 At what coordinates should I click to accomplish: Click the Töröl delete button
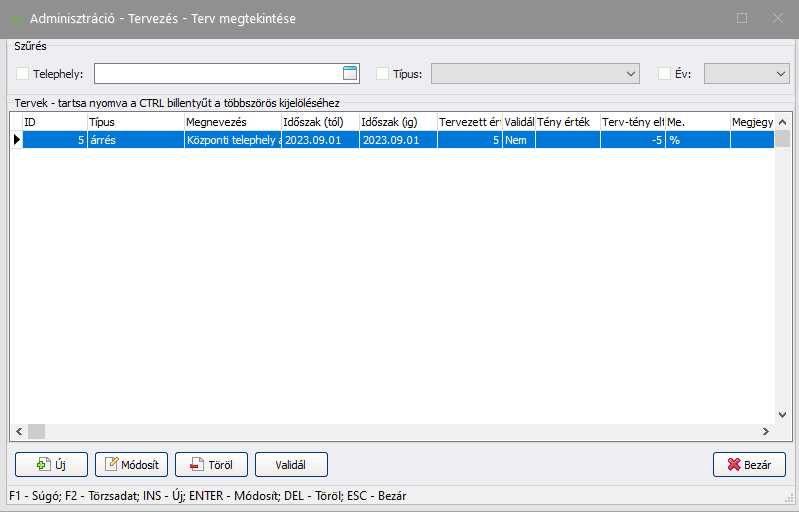[211, 465]
